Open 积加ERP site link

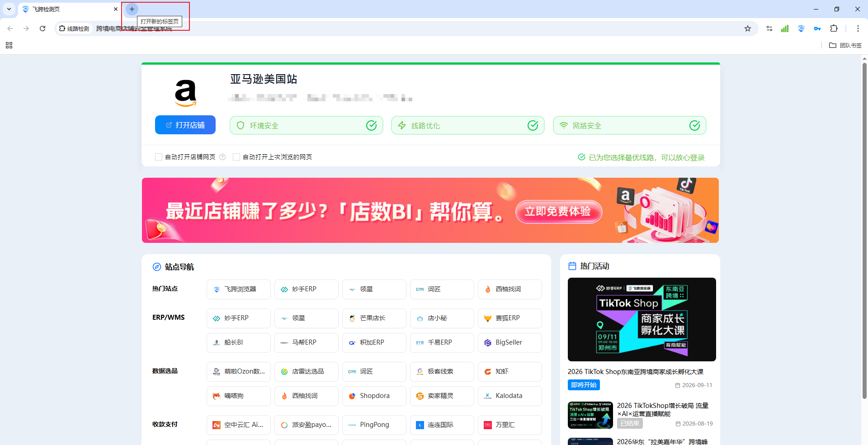coord(374,343)
